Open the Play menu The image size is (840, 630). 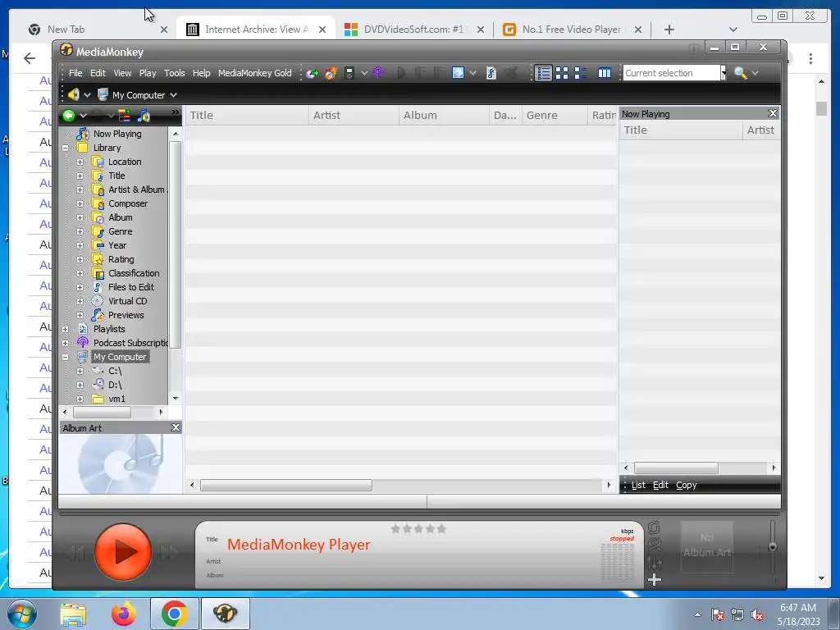click(148, 73)
